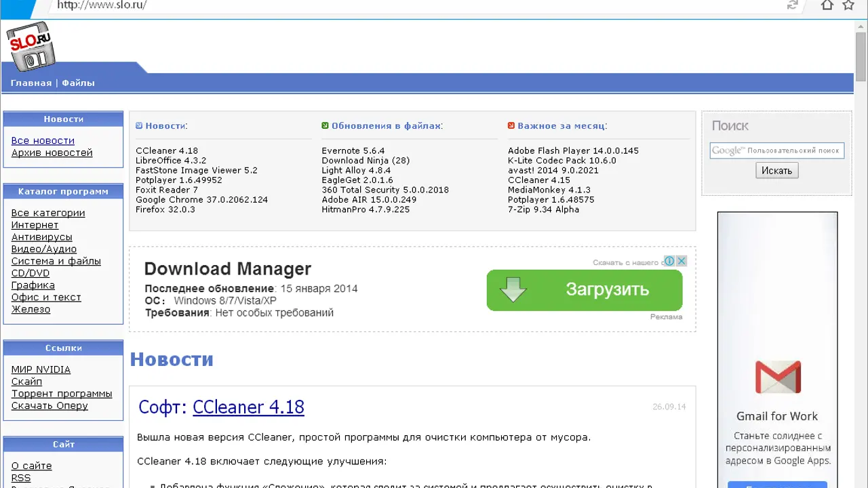Open Adobe Flash Player 14.0.0.145 link
868x488 pixels.
click(573, 150)
